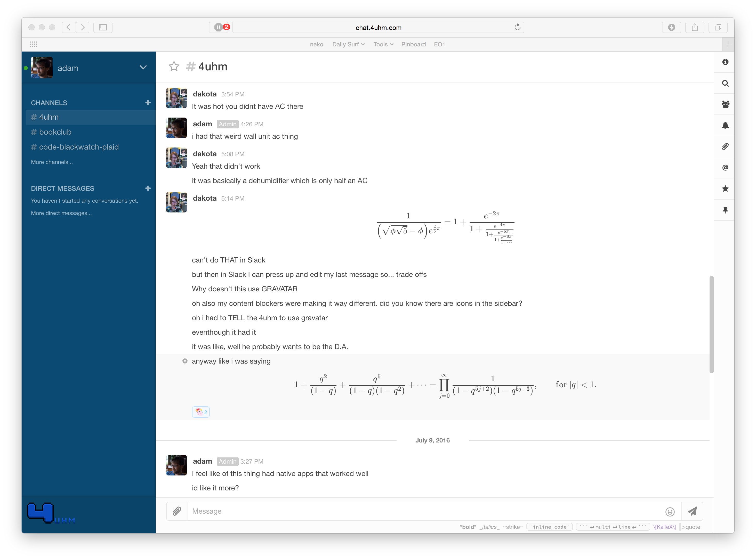Screen dimensions: 756x559
Task: Open message search from right sidebar
Action: point(725,83)
